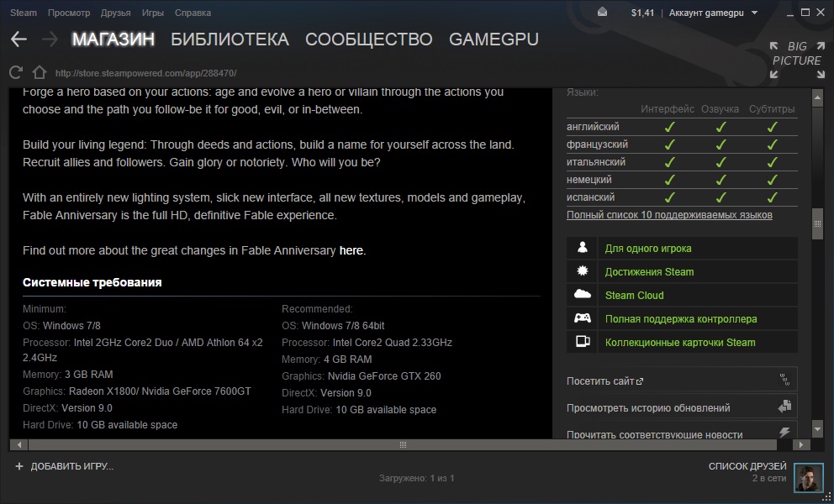Image resolution: width=834 pixels, height=504 pixels.
Task: Click the Minimum: requirements label
Action: point(45,309)
